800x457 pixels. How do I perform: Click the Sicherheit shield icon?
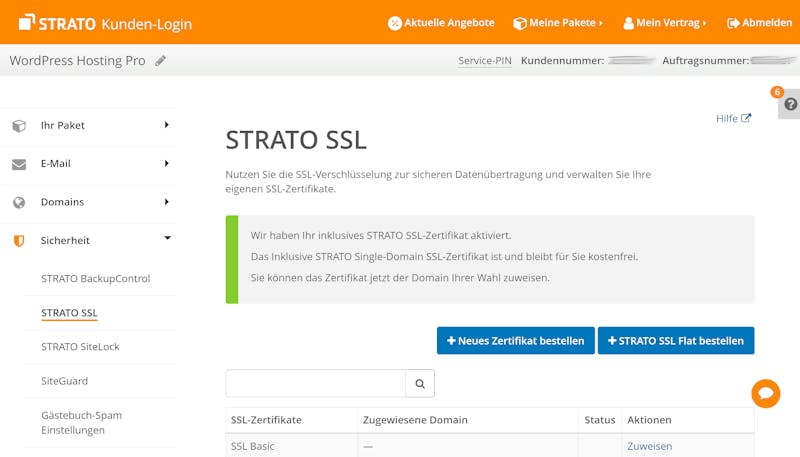click(19, 241)
